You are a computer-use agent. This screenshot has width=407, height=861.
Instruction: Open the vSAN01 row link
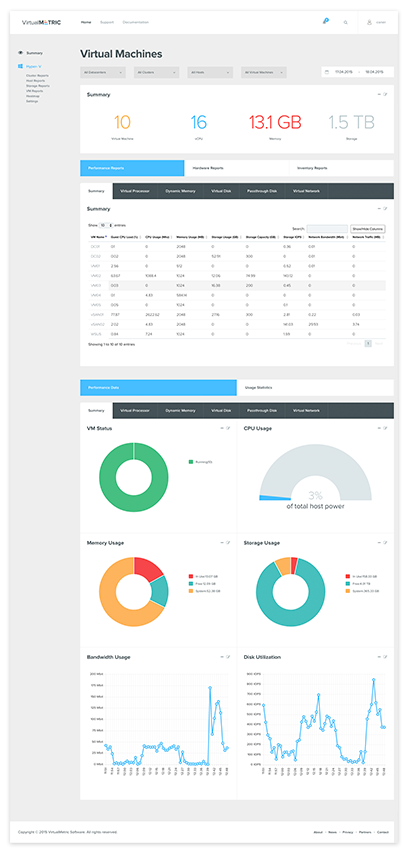point(96,314)
